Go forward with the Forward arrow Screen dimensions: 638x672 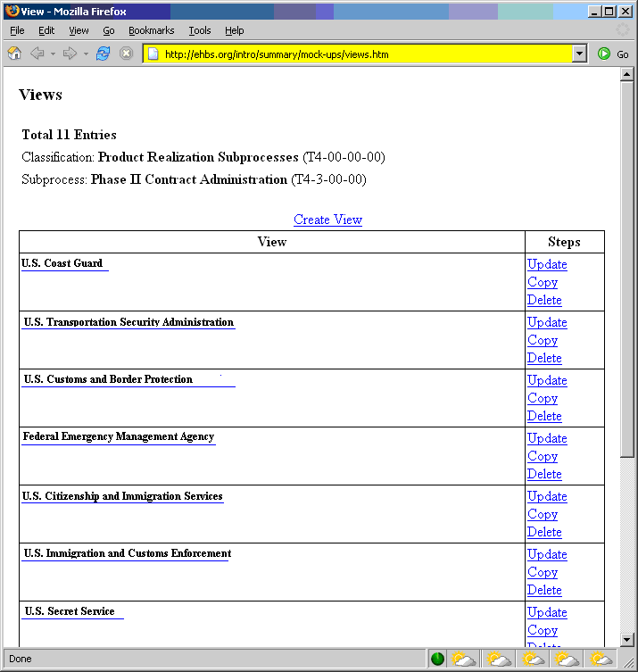70,54
